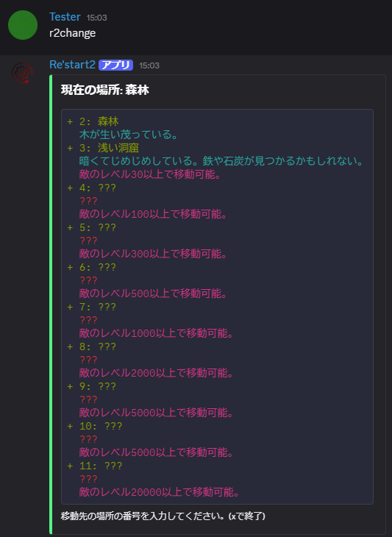Open Tester's green avatar
Viewport: 392px width, 537px height.
point(23,25)
